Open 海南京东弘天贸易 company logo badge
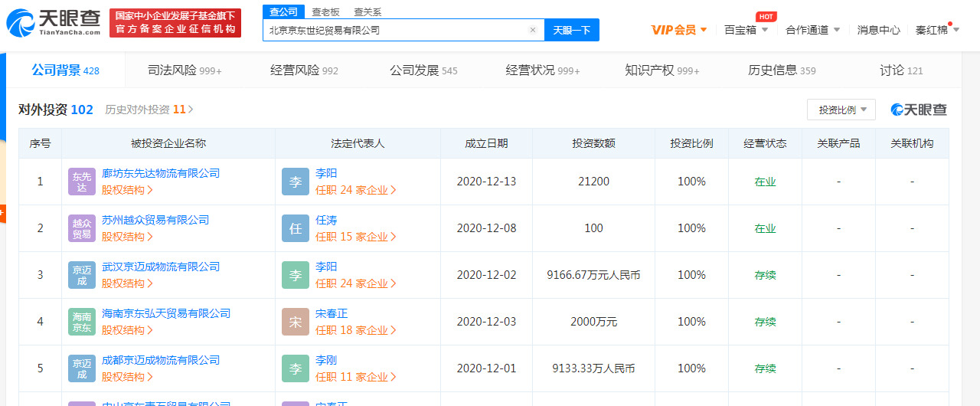980x406 pixels. (82, 322)
